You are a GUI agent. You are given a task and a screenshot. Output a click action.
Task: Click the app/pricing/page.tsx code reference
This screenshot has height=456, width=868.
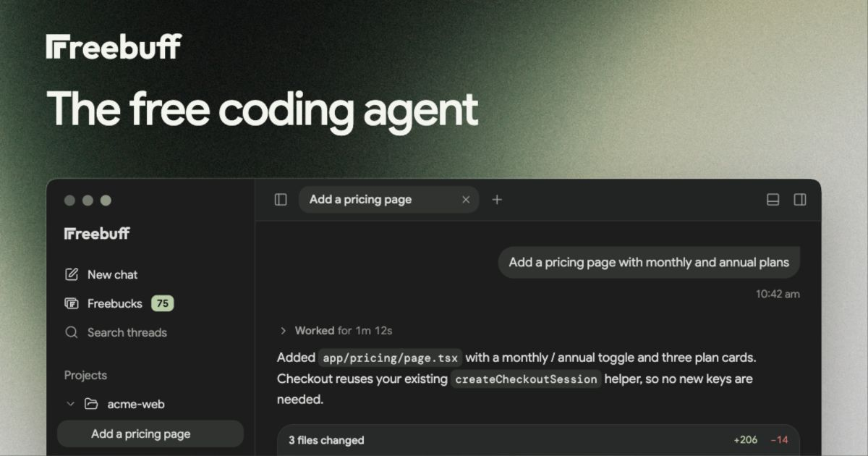390,358
